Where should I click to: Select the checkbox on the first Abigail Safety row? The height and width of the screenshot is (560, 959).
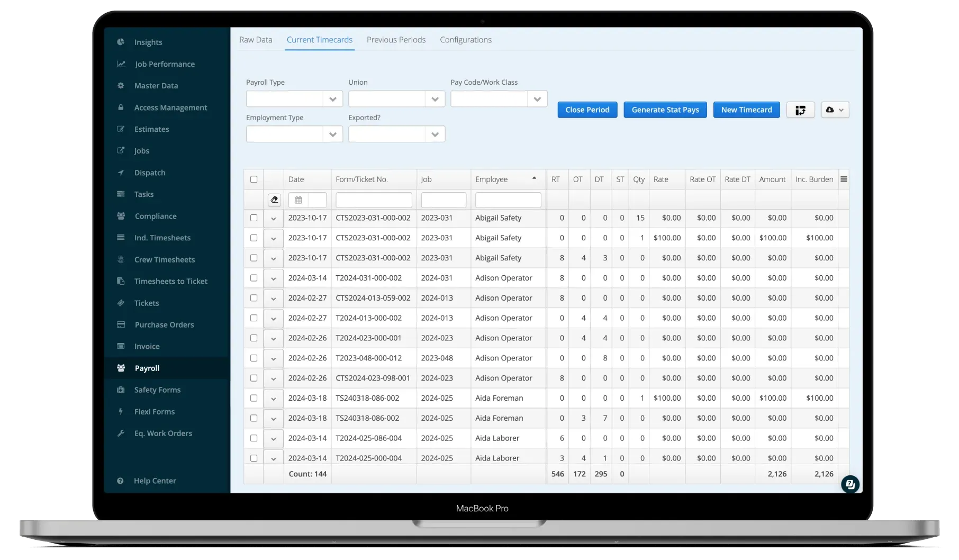(254, 218)
